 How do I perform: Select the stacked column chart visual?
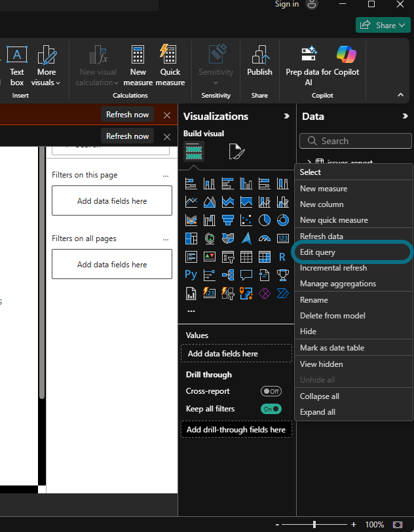(210, 183)
